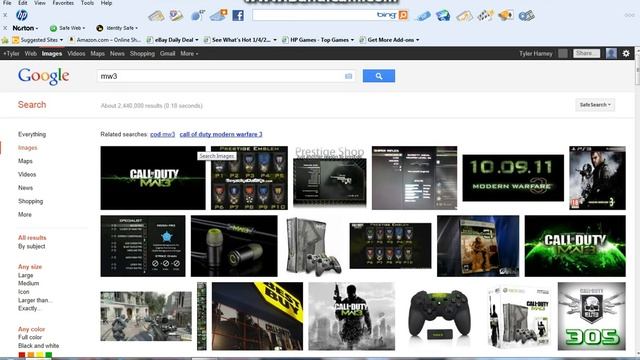Click related search call of duty modern warfare 3

pos(221,134)
